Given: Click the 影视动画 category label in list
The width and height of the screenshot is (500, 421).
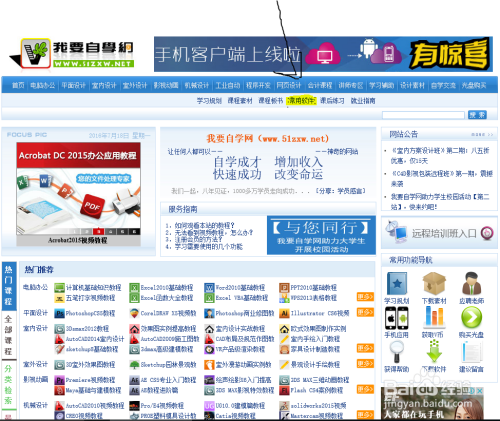Looking at the screenshot, I should coord(35,380).
